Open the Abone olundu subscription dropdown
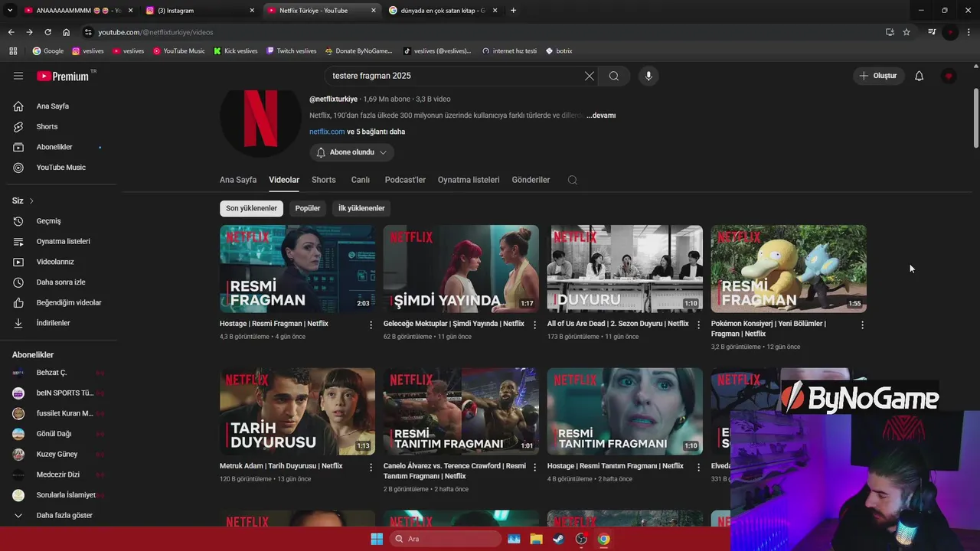Screen dimensions: 980x551 pyautogui.click(x=351, y=152)
